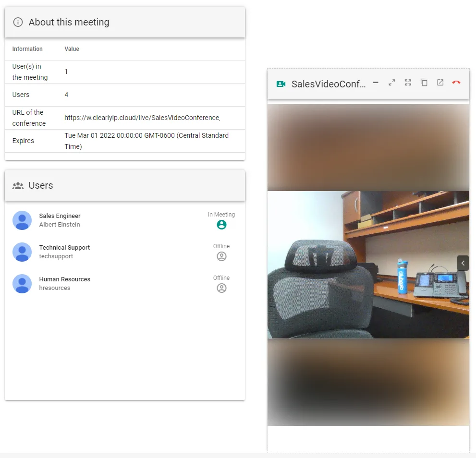Select the Technical Support user name

pyautogui.click(x=64, y=248)
